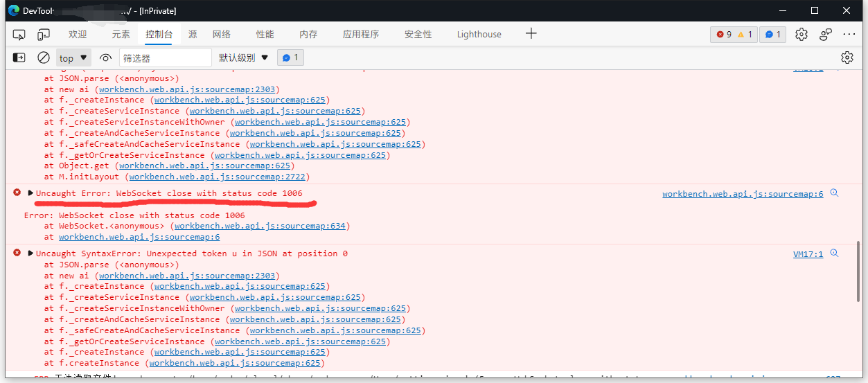868x383 pixels.
Task: Click the errors and warnings counter
Action: pos(734,35)
